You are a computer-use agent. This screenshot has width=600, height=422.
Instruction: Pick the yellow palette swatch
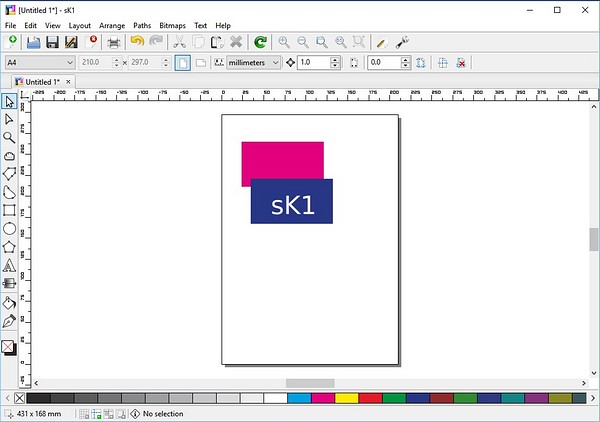click(x=347, y=398)
